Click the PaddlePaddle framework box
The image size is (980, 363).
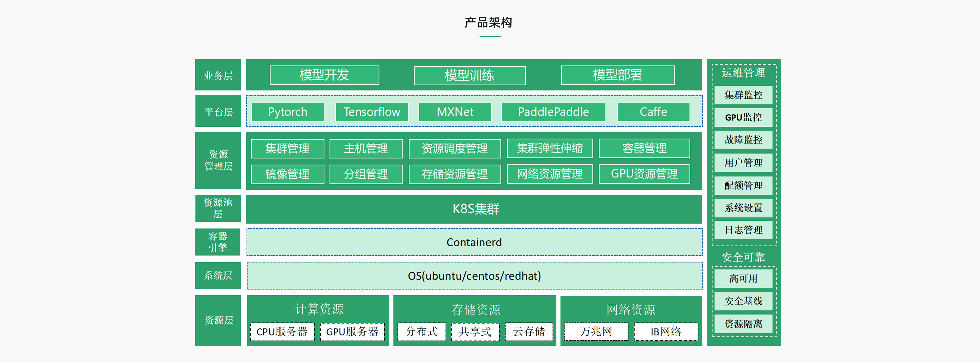coord(553,112)
